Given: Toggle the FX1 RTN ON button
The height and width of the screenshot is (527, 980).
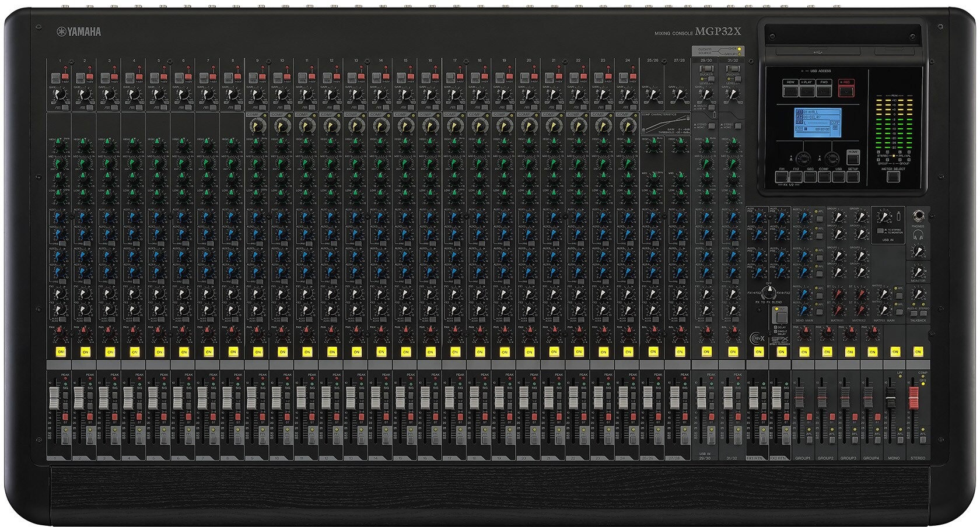Looking at the screenshot, I should coord(758,352).
